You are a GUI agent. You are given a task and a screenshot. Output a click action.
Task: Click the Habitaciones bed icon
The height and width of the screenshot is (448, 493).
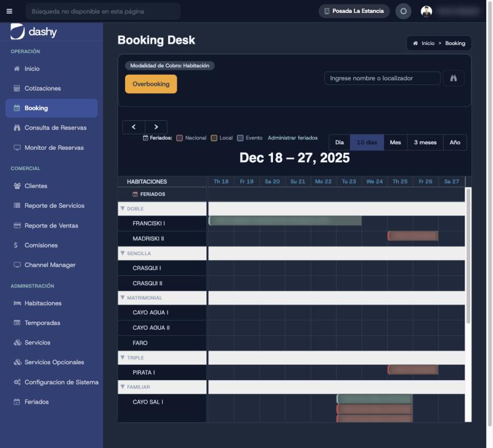(x=17, y=303)
